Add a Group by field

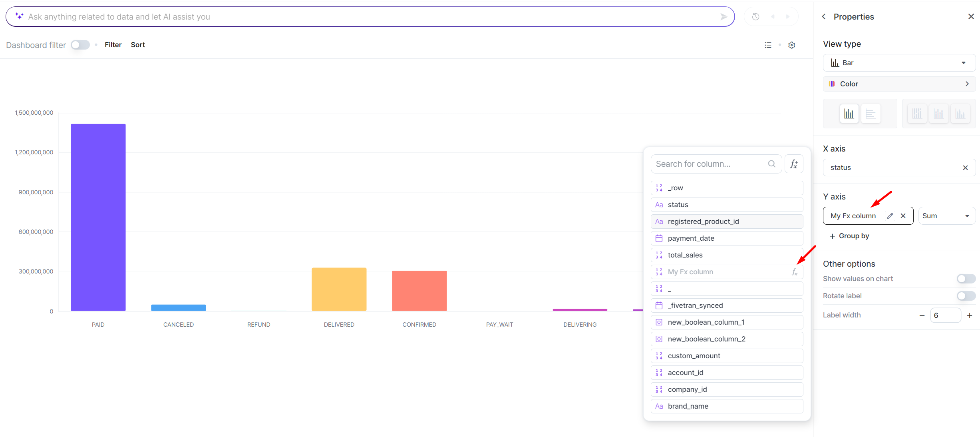pyautogui.click(x=849, y=236)
